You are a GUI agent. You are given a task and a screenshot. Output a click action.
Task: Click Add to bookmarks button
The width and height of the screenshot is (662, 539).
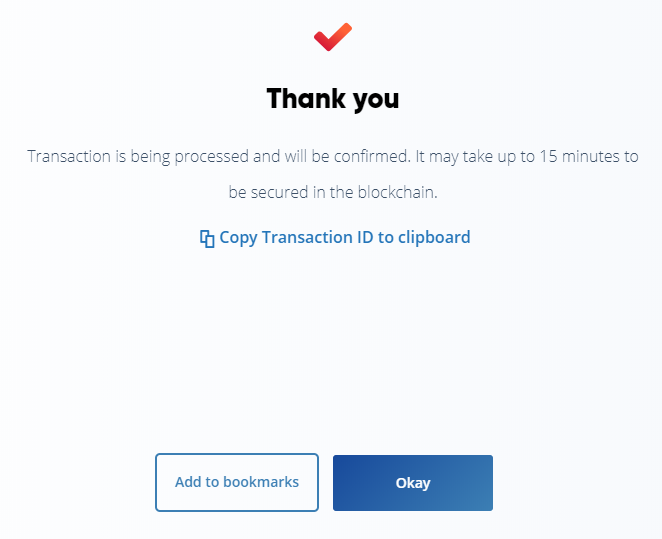[x=237, y=482]
